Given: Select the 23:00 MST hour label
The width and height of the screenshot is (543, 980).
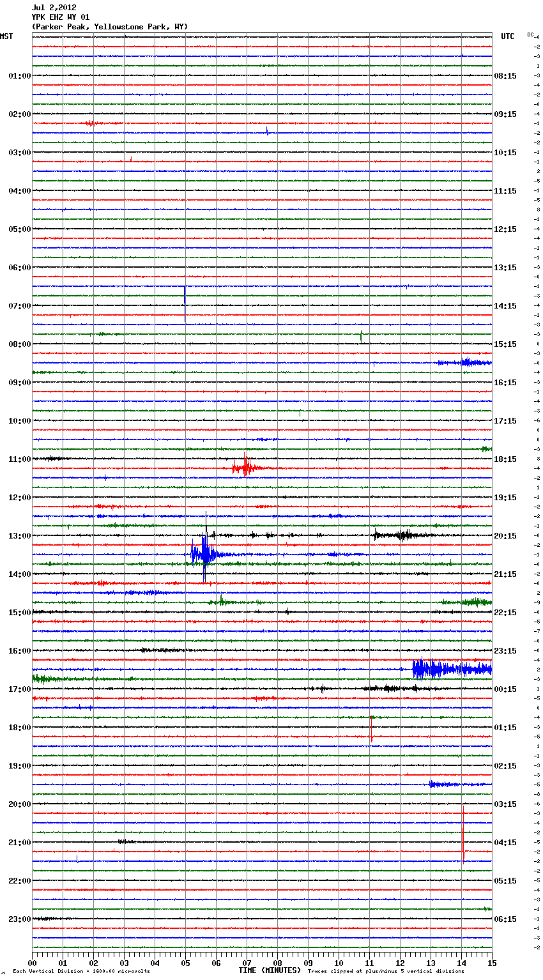Looking at the screenshot, I should coord(20,919).
